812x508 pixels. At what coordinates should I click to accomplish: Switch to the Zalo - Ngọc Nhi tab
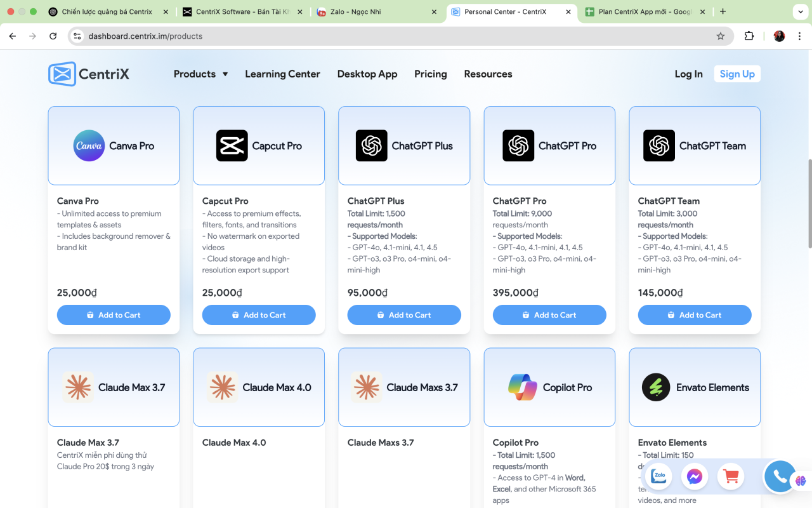click(x=377, y=11)
